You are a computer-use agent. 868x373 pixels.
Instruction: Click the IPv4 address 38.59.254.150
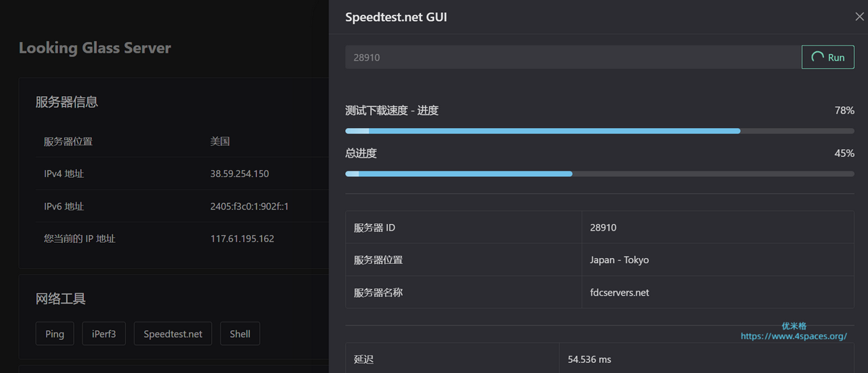[239, 174]
